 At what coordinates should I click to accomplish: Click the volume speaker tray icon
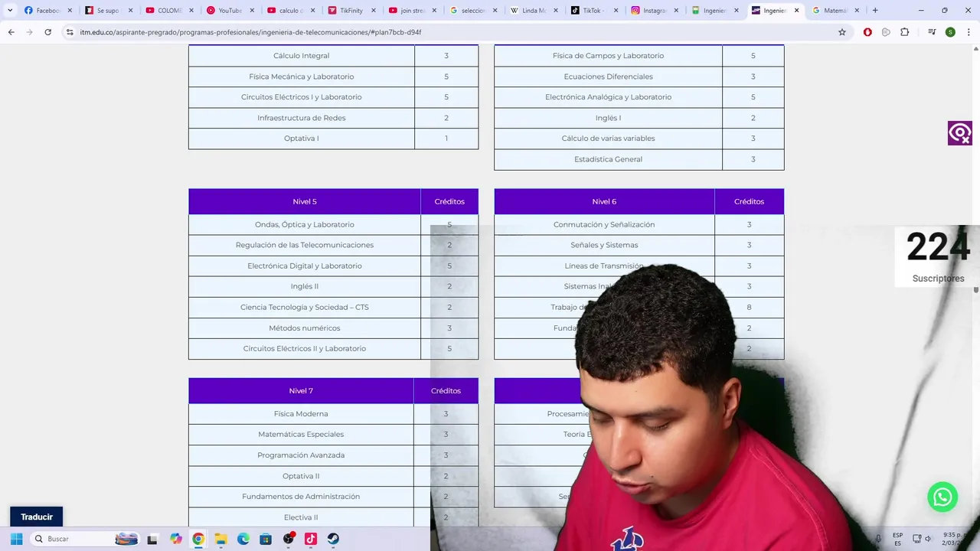pos(929,539)
